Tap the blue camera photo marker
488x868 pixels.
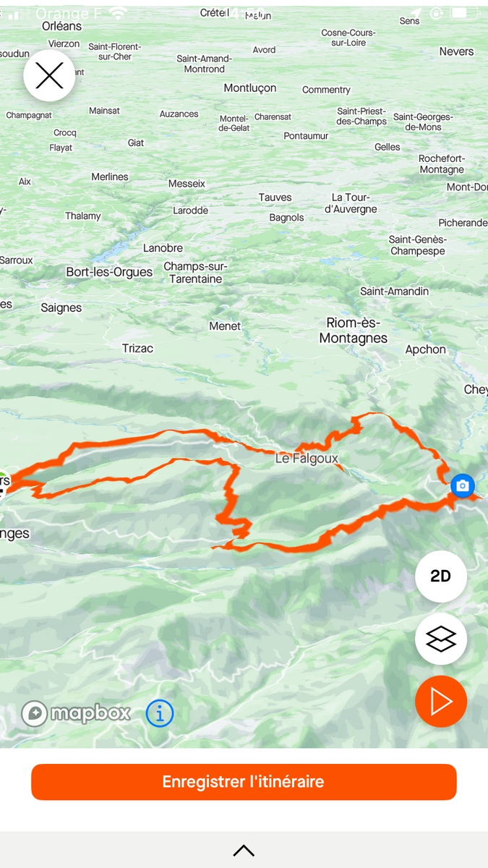(x=463, y=485)
